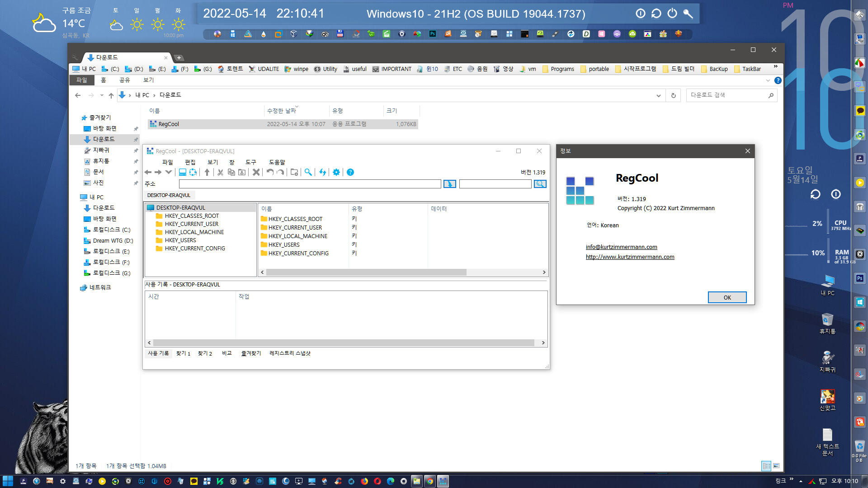The image size is (868, 488).
Task: Click the Explorer refresh button beside the address bar
Action: (x=673, y=95)
